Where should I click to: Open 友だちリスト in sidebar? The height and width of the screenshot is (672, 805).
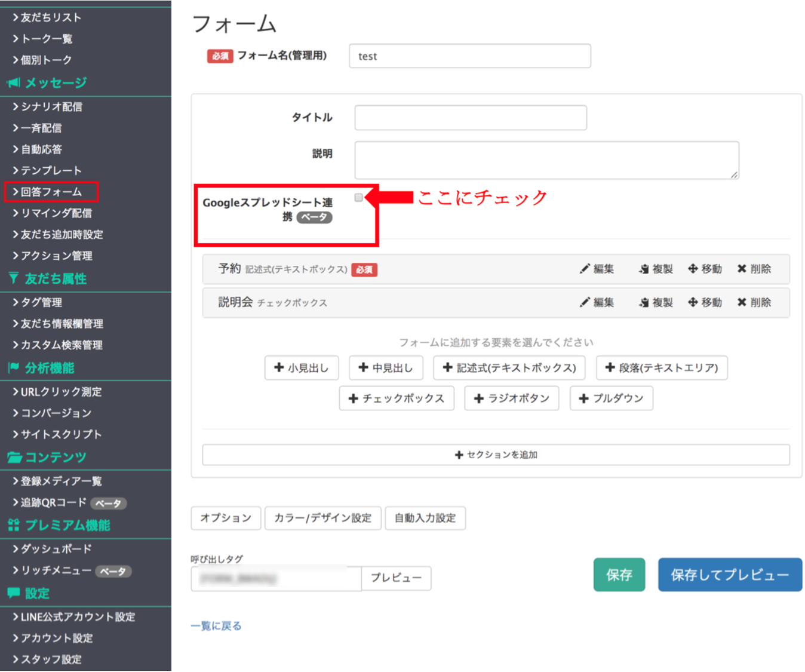[x=51, y=17]
